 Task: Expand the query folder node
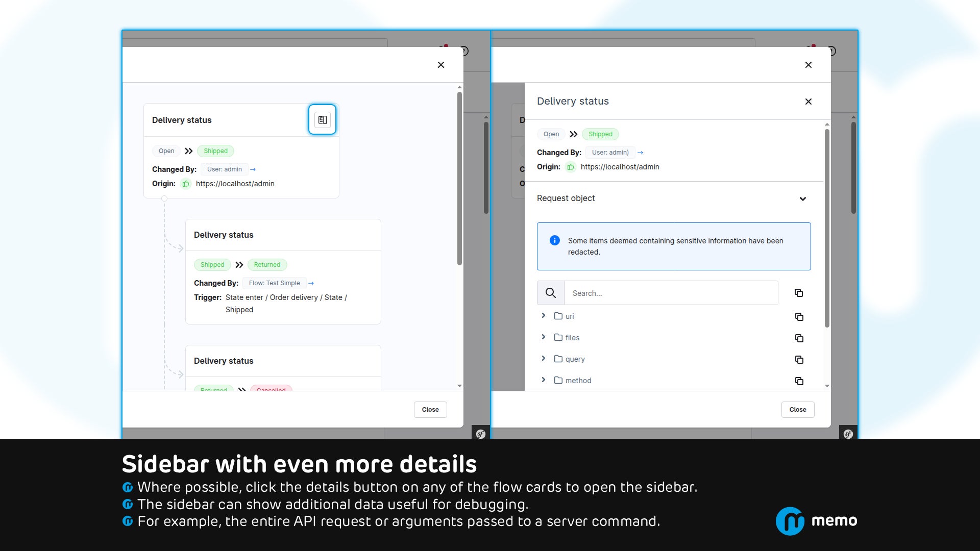click(x=544, y=359)
